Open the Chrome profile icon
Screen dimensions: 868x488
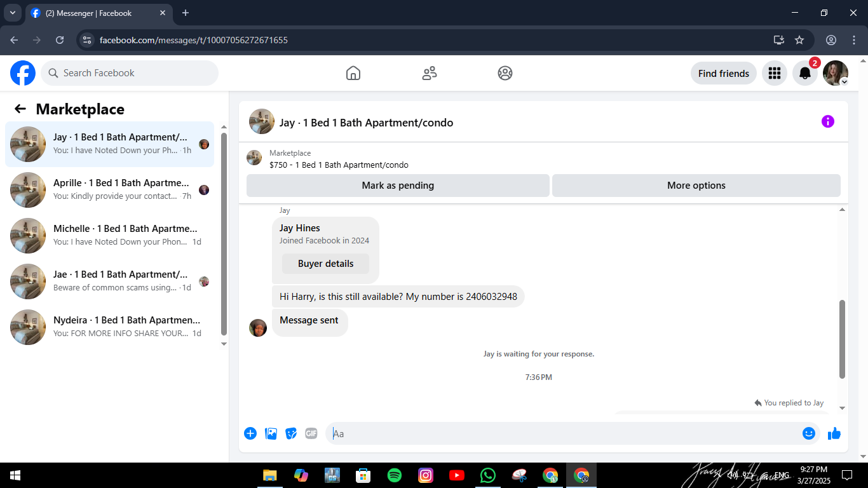pyautogui.click(x=831, y=40)
